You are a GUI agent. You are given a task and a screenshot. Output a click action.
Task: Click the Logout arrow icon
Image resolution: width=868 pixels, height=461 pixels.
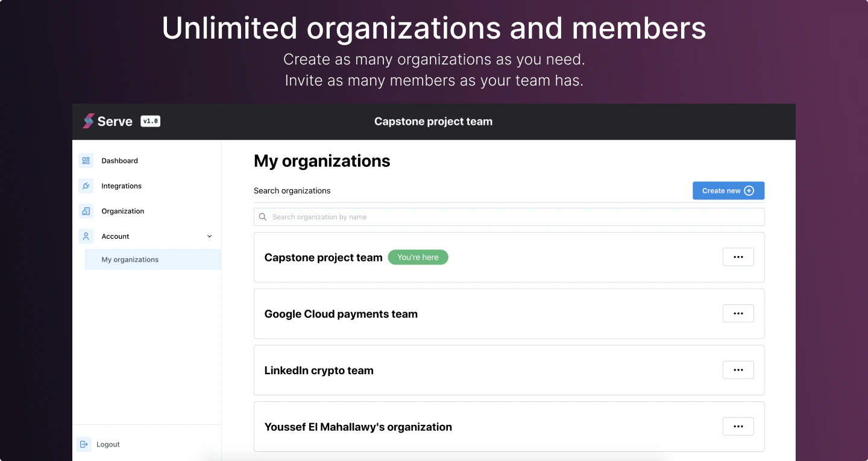tap(84, 445)
